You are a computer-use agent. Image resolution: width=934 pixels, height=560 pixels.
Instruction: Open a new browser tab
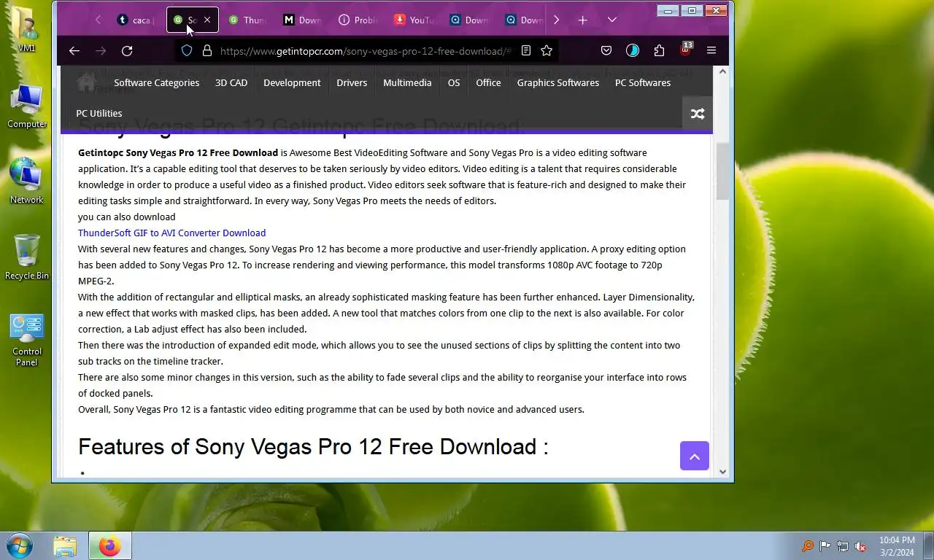pyautogui.click(x=582, y=20)
